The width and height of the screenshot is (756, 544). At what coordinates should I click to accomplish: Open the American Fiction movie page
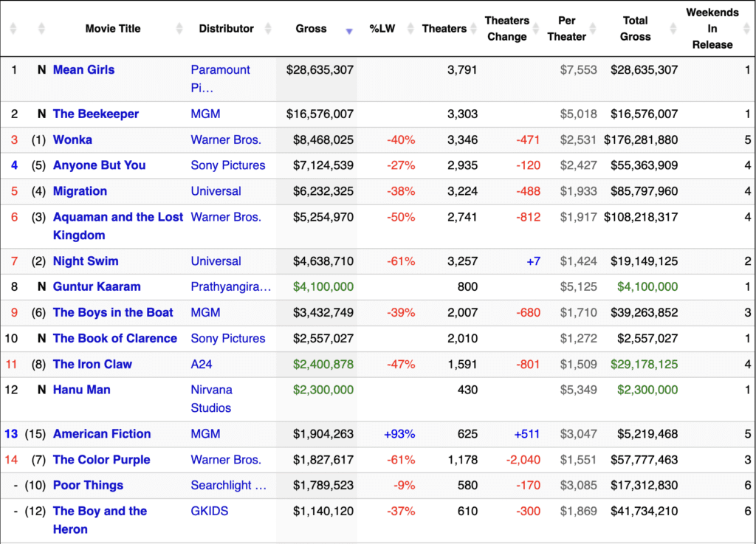point(102,434)
